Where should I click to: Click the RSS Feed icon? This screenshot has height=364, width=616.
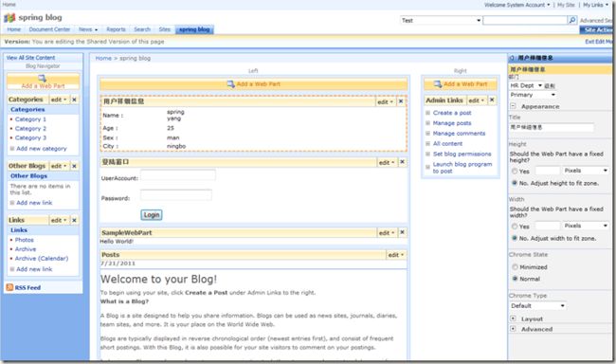[9, 287]
